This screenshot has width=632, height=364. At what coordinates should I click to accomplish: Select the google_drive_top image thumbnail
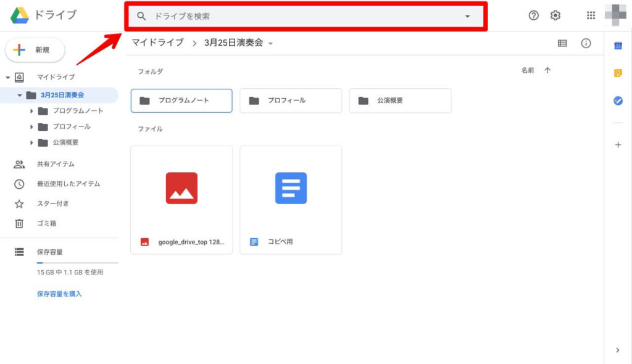click(181, 188)
